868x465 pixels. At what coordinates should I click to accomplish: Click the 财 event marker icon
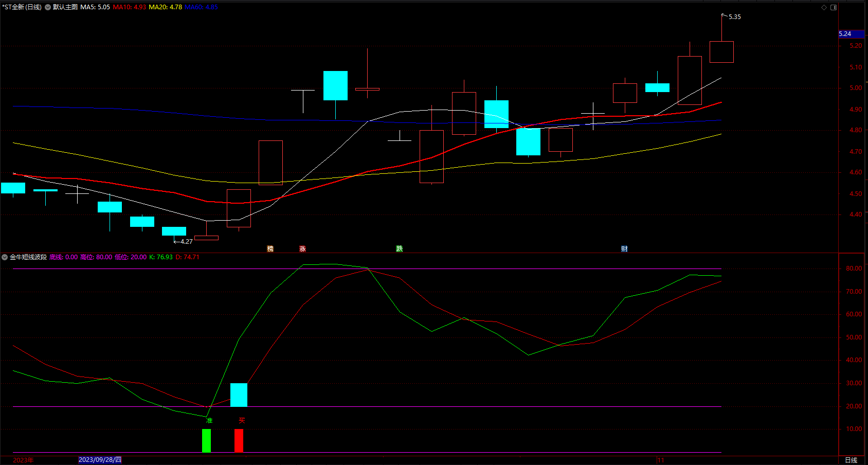point(624,249)
